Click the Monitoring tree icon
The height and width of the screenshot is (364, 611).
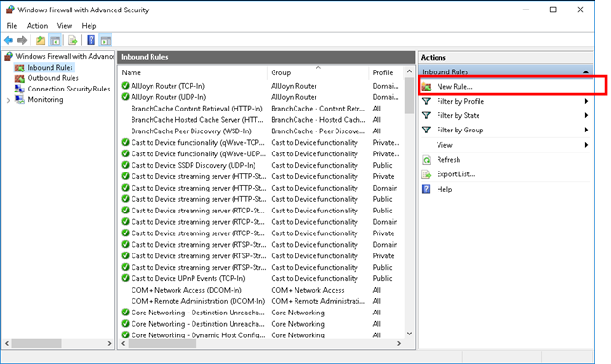tap(19, 99)
